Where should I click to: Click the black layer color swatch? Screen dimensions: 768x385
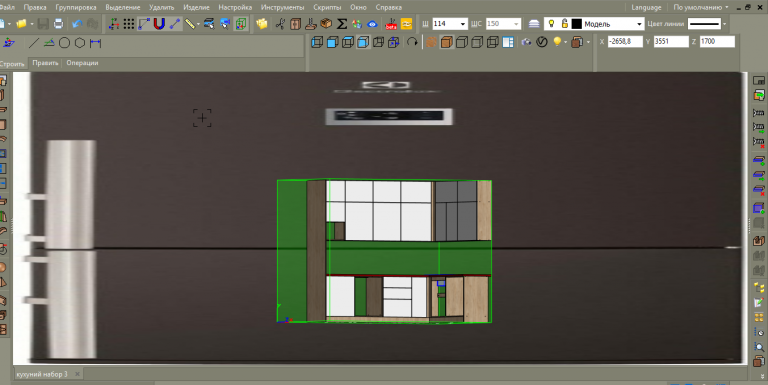(x=576, y=24)
